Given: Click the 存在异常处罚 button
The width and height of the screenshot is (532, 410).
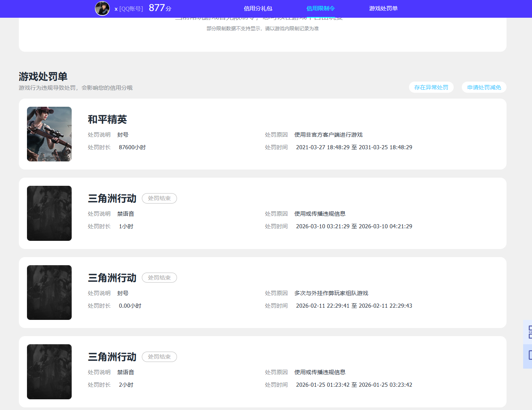Looking at the screenshot, I should (x=431, y=88).
